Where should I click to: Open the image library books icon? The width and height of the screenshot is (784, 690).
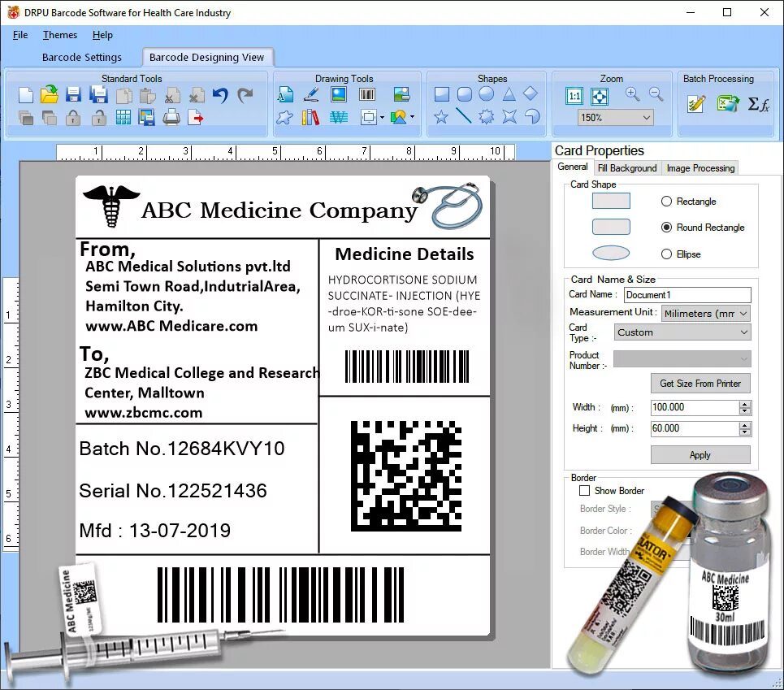(x=310, y=118)
